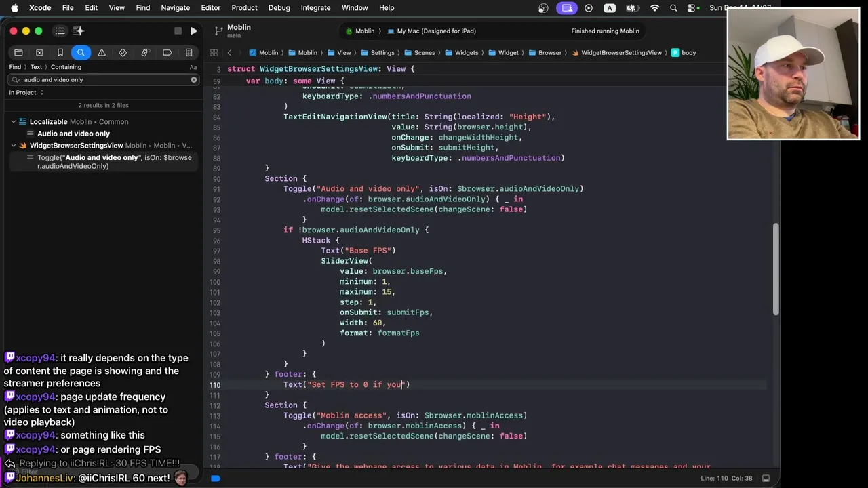Click the Find breadcrumb in search
Screen dimensions: 868x488
tap(15, 67)
